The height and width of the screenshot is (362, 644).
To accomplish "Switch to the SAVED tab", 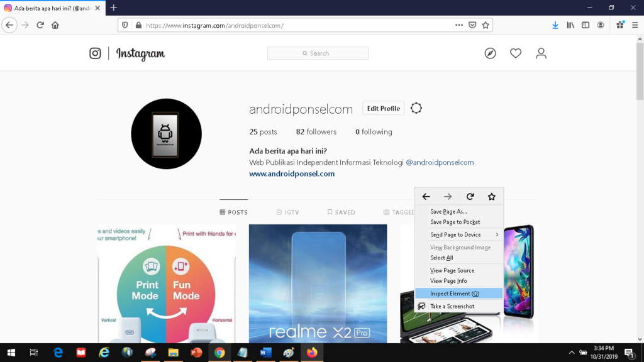I will click(x=341, y=212).
